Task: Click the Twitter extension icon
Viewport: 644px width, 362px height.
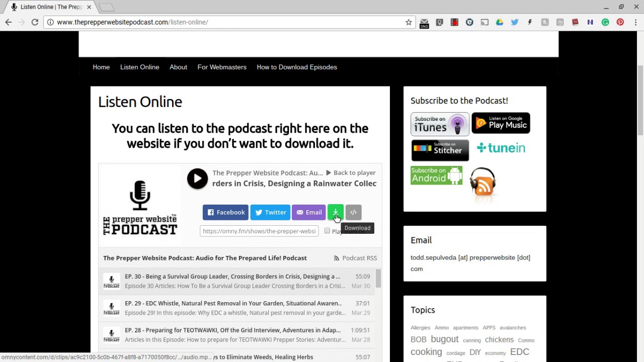Action: click(x=515, y=22)
